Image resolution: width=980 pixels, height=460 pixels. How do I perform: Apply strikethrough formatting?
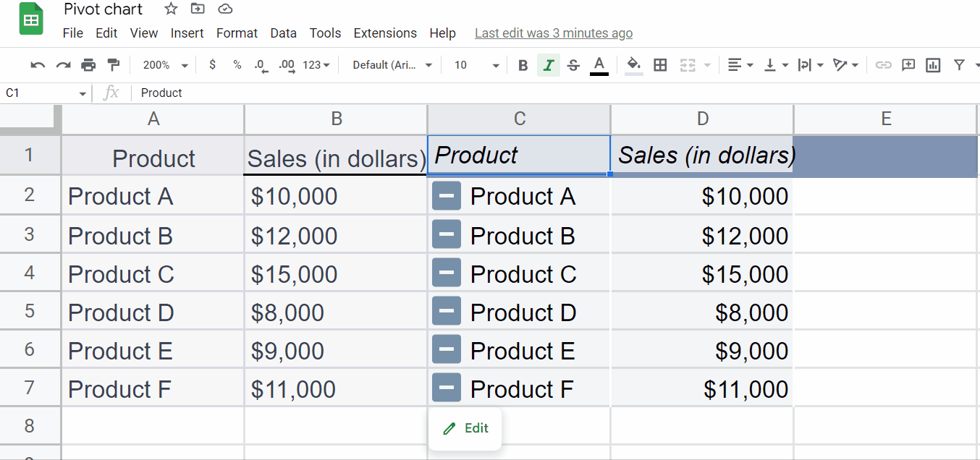tap(573, 65)
